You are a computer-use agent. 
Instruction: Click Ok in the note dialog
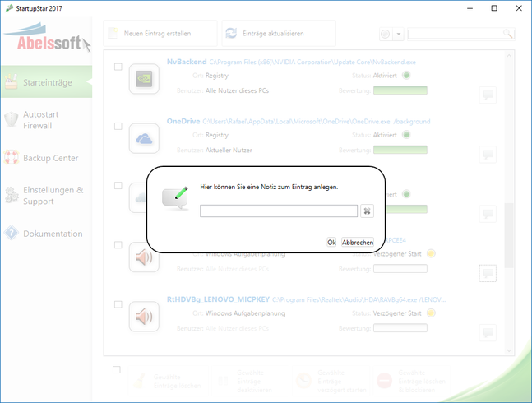331,242
